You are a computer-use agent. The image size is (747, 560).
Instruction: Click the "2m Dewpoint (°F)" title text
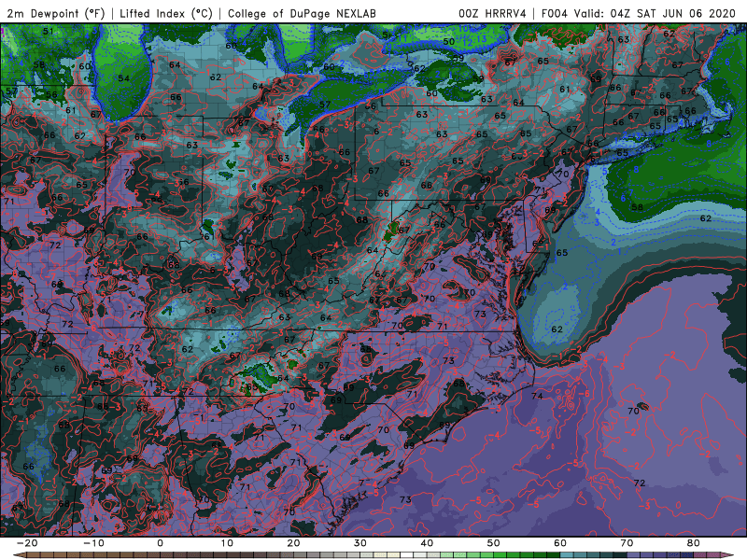[56, 13]
